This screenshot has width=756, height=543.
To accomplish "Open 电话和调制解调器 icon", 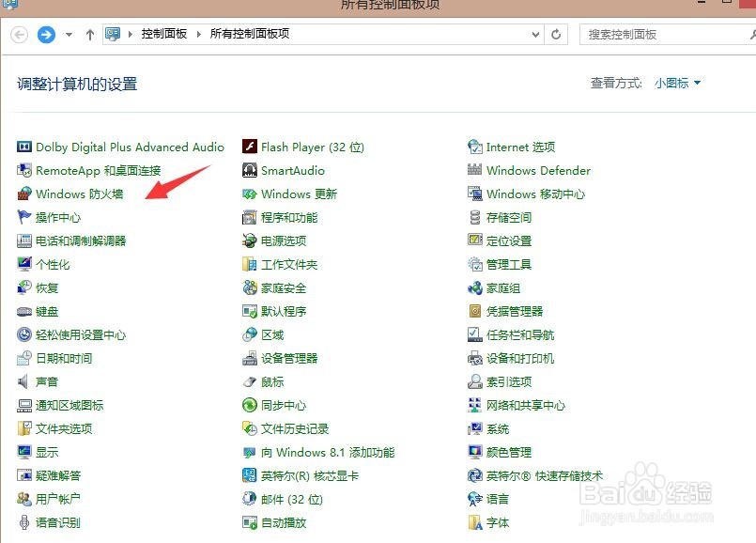I will pos(24,240).
